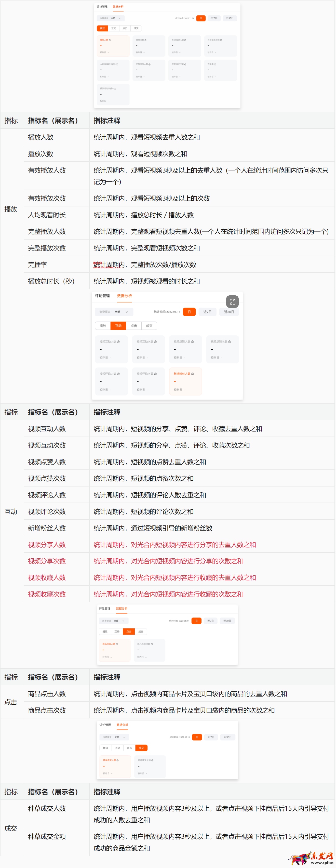336x868 pixels.
Task: Click help icon beside 新增粉丝人数 card title
Action: click(x=192, y=374)
